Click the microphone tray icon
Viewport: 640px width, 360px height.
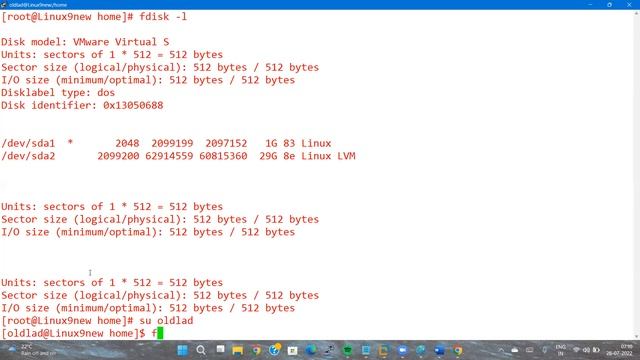544,350
